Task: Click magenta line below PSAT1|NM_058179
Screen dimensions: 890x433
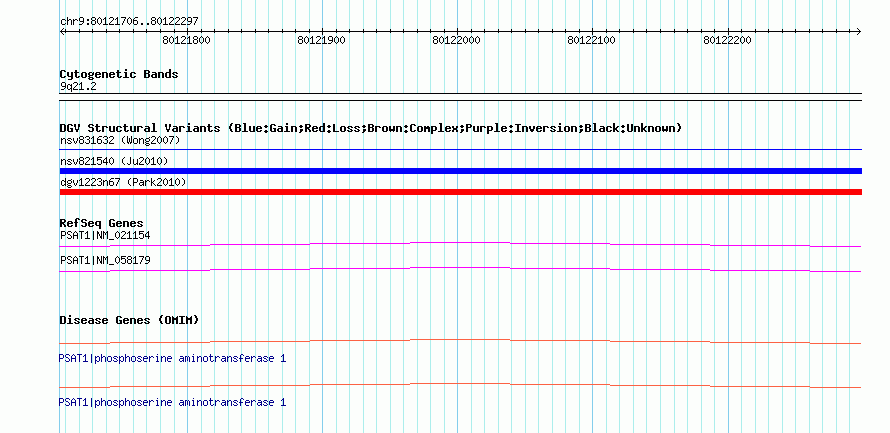Action: click(x=460, y=269)
